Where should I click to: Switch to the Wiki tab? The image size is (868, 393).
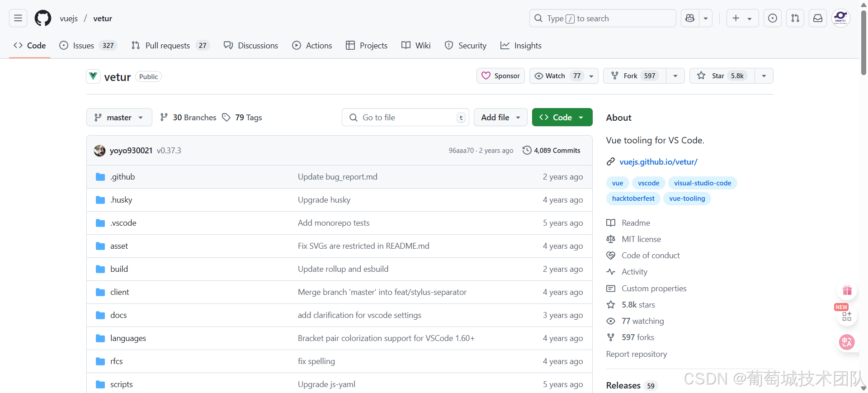(416, 46)
